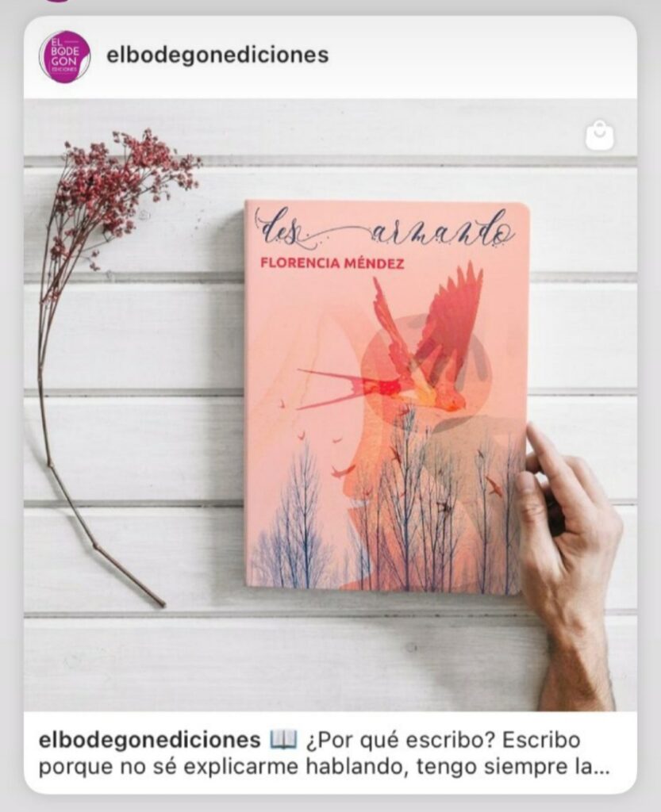
Task: Open the El Bodegon Ediciones profile avatar
Action: (x=64, y=56)
